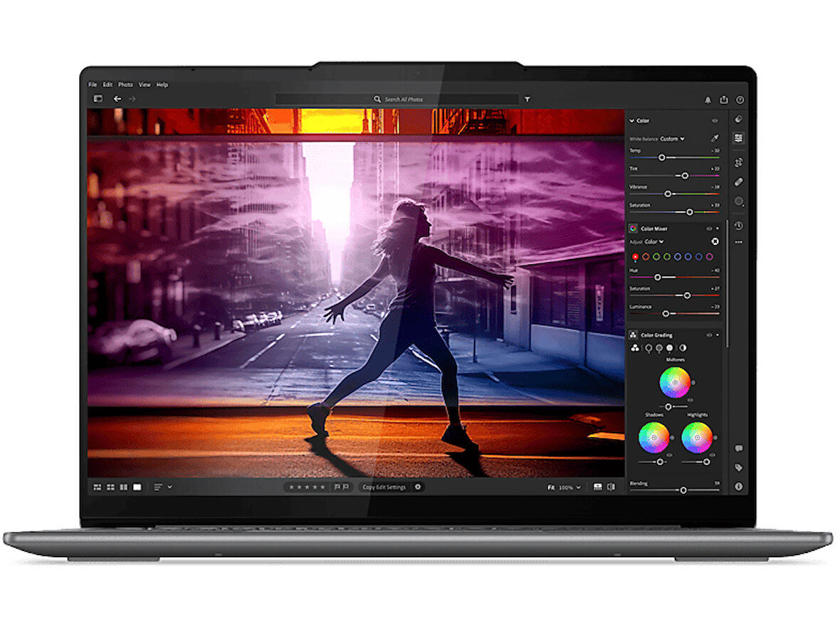The width and height of the screenshot is (840, 627).
Task: Open the White Balance Custom dropdown
Action: [672, 139]
